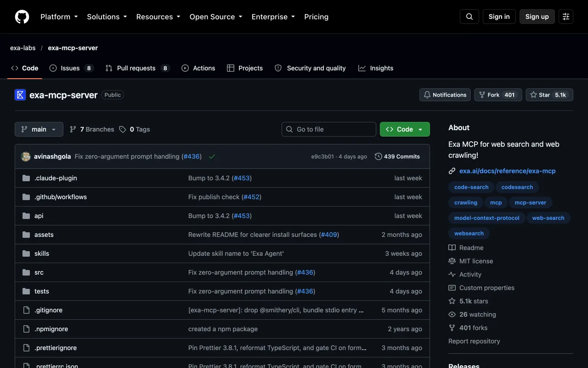The image size is (588, 368).
Task: Open the .prettierignore file
Action: pos(56,348)
